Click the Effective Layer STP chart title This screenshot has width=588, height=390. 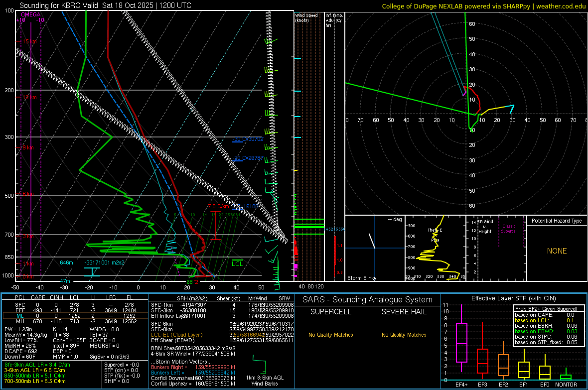pyautogui.click(x=513, y=298)
